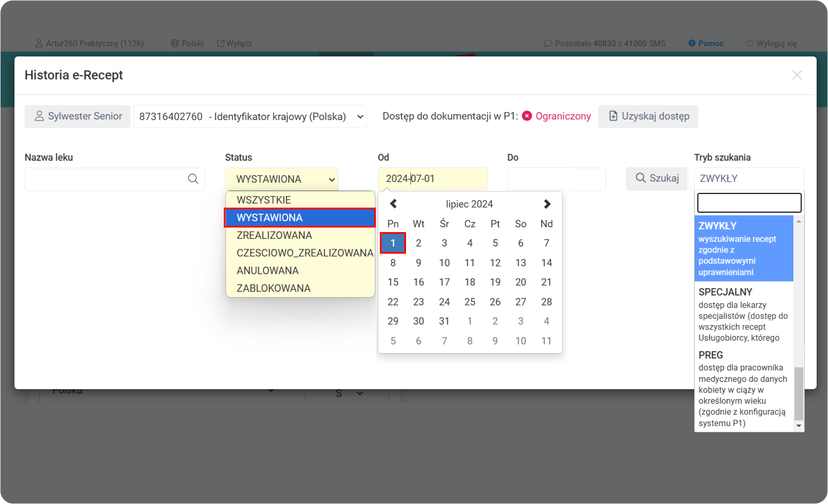Open the patient identifier dropdown
Image resolution: width=828 pixels, height=504 pixels.
coord(250,117)
